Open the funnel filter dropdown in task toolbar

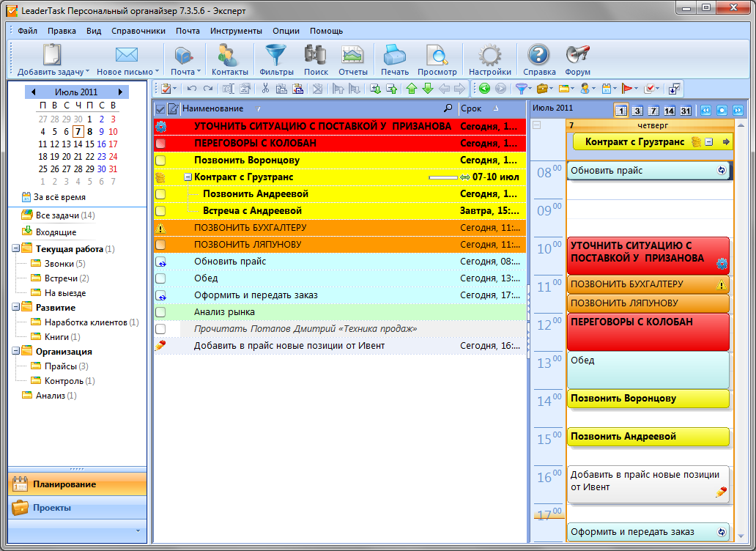click(530, 89)
